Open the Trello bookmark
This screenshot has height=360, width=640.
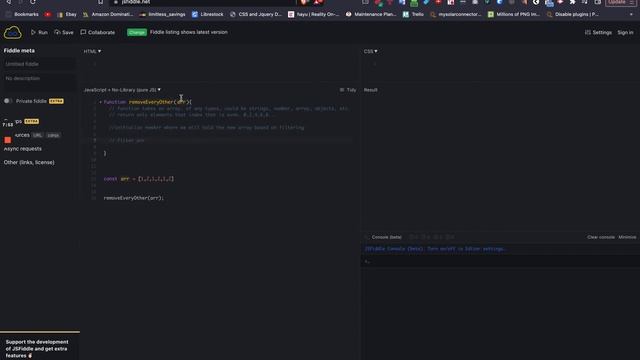(x=413, y=14)
